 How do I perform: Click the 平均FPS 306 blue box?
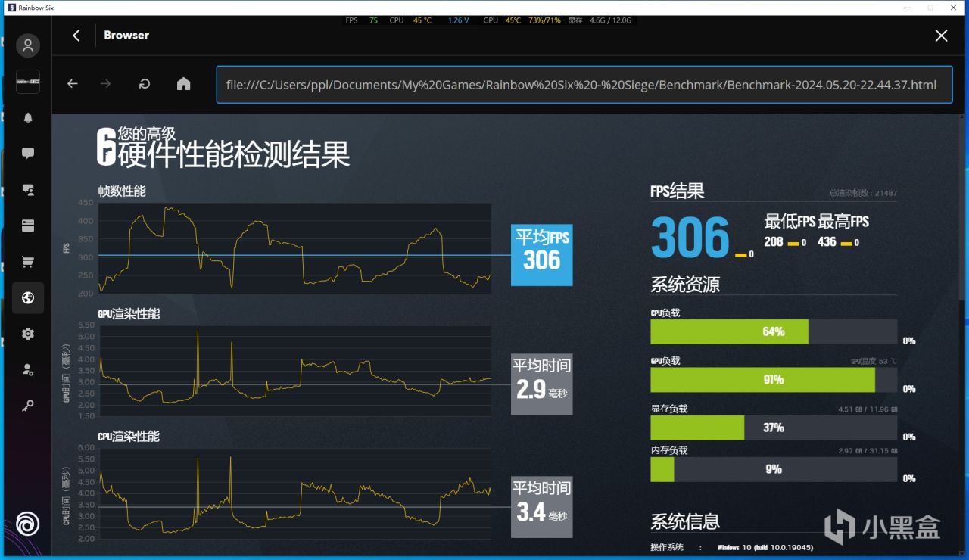click(x=542, y=255)
